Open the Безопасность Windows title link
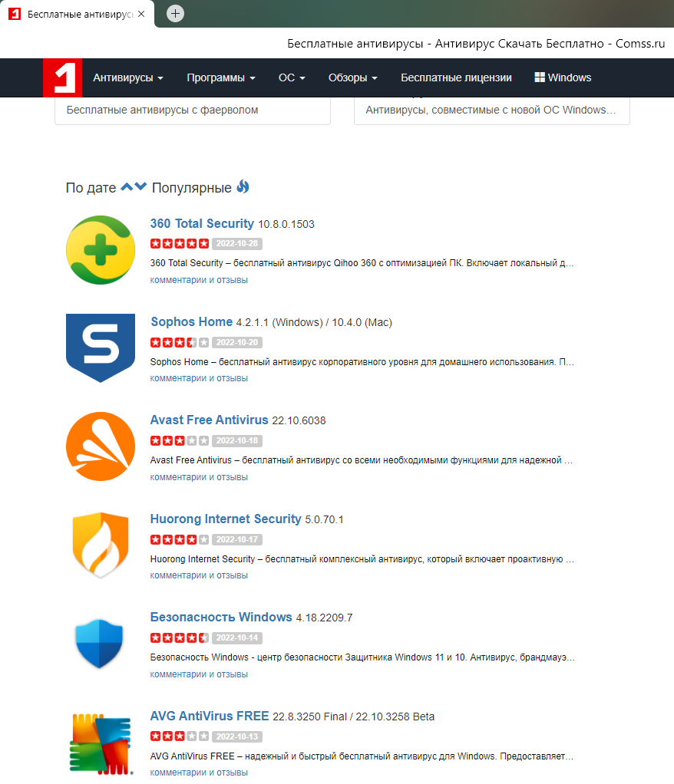Viewport: 674px width, 784px height. pos(221,617)
